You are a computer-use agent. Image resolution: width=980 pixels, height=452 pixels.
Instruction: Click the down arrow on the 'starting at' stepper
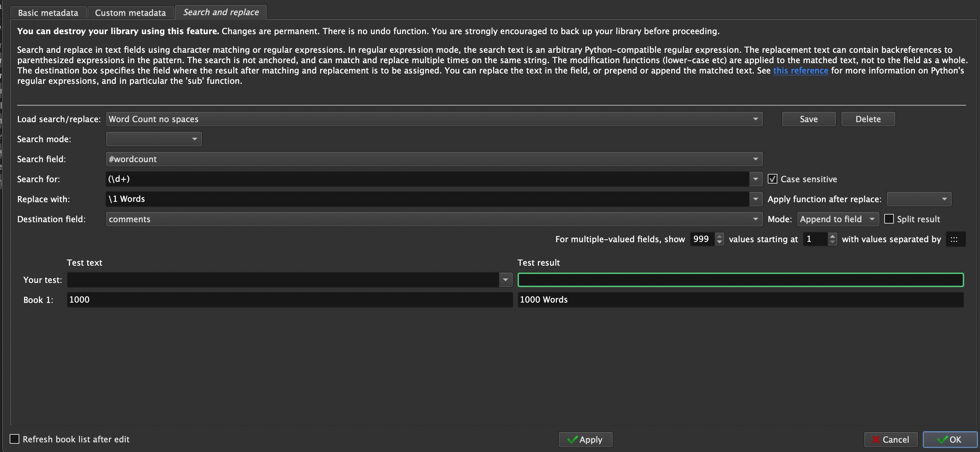(832, 242)
